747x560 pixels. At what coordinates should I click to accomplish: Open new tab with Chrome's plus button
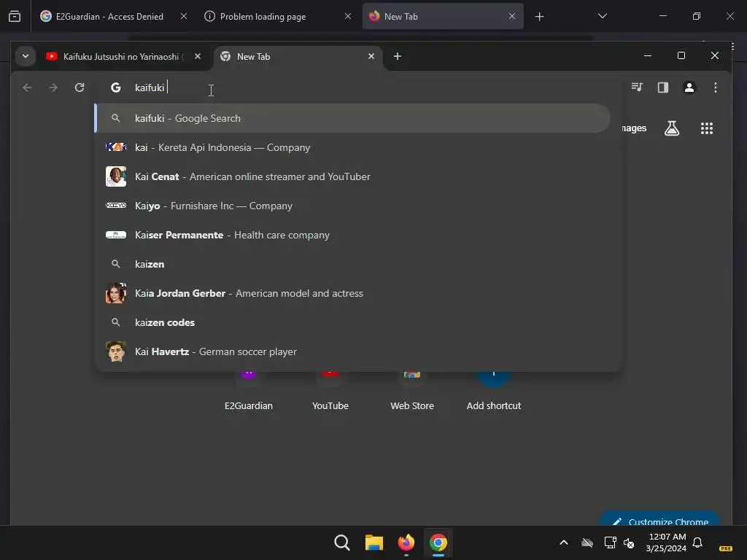pos(398,56)
